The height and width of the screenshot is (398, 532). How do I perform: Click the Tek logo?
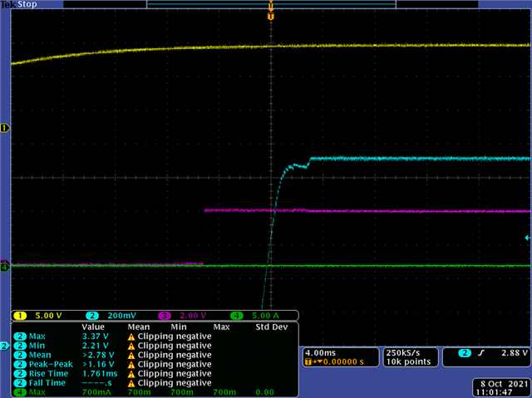click(7, 4)
